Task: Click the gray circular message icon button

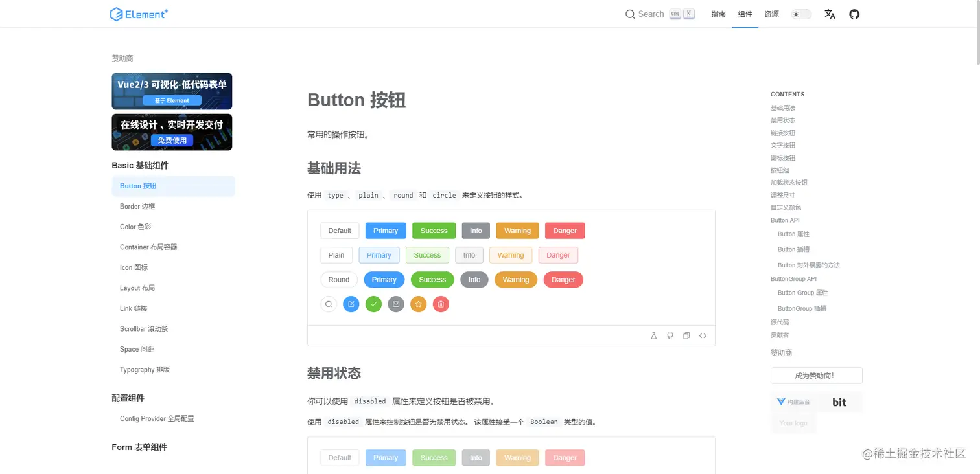Action: pos(396,304)
